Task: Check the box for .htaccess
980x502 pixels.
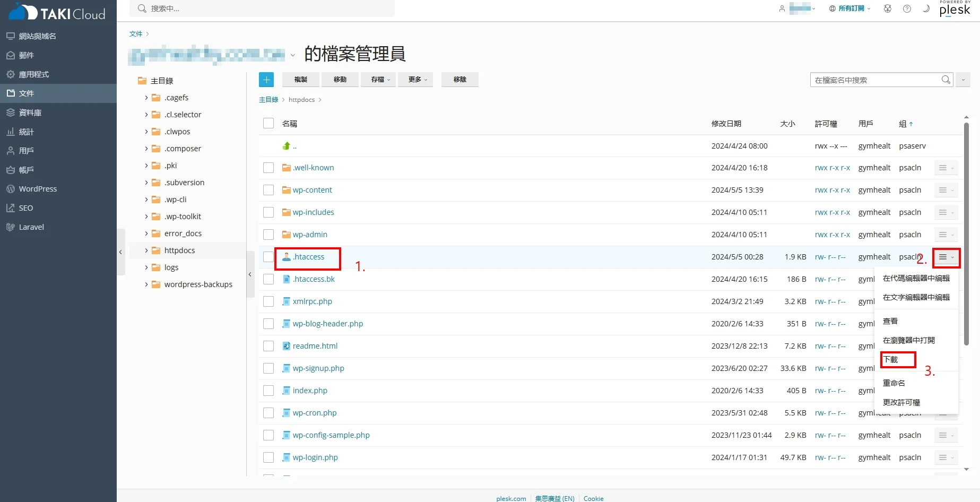Action: (x=268, y=257)
